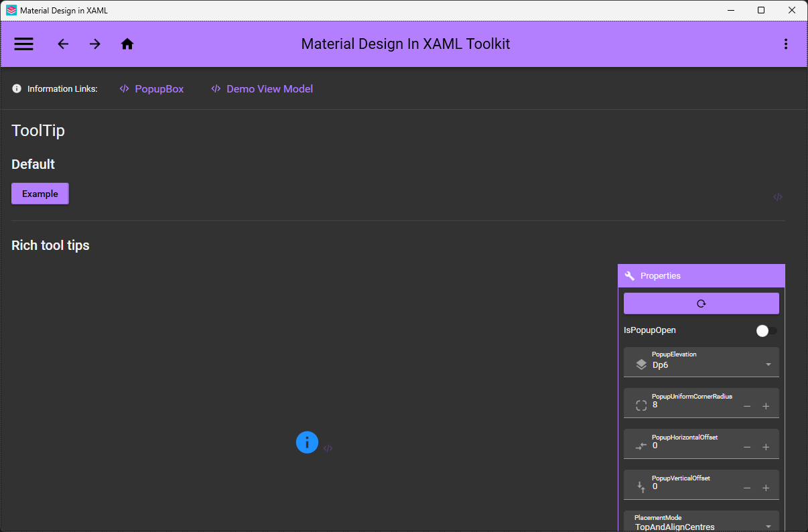Image resolution: width=808 pixels, height=532 pixels.
Task: Click the horizontal offset arrows icon
Action: (641, 446)
